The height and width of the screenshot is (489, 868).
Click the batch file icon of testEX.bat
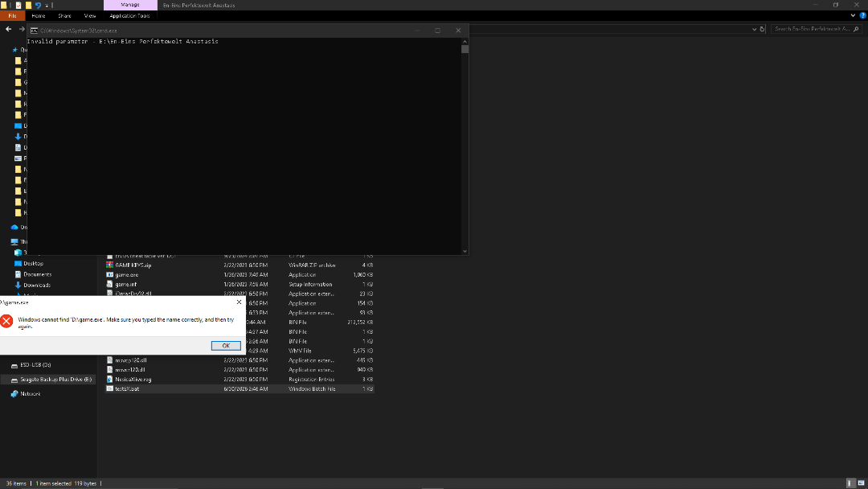pyautogui.click(x=109, y=388)
